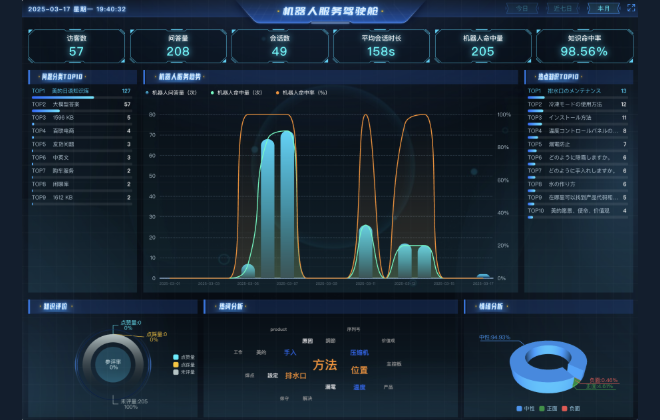Click the 中性 blue legend swatch
660x420 pixels.
pyautogui.click(x=520, y=408)
